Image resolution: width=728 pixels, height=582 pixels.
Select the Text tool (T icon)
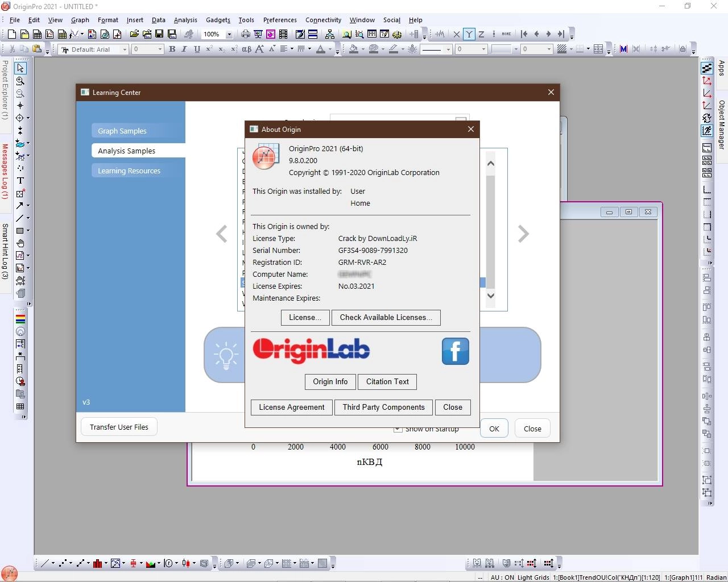click(20, 181)
